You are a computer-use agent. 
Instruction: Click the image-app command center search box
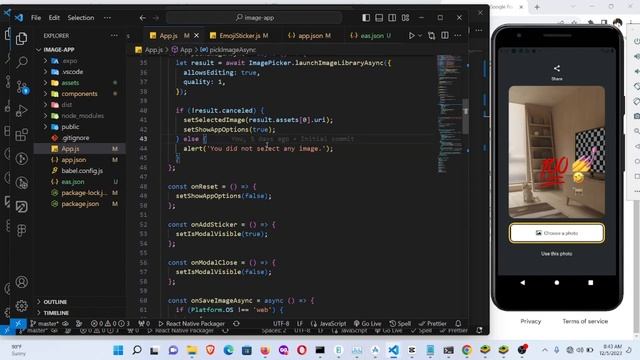pyautogui.click(x=254, y=18)
